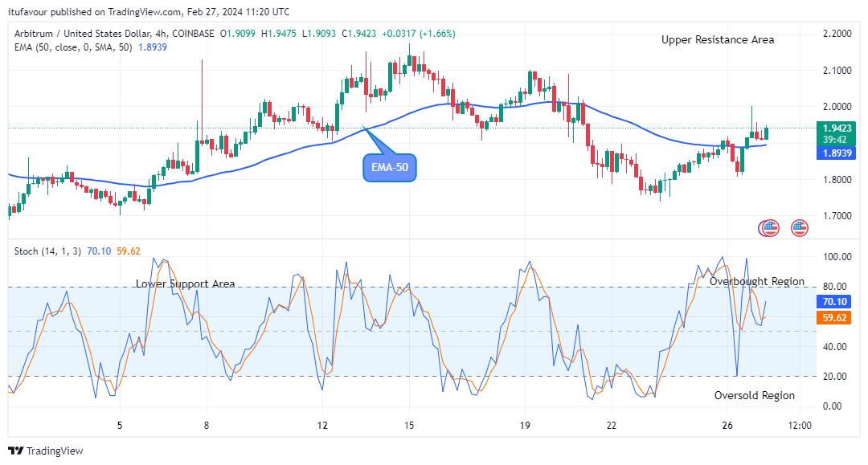
Task: Click the 2.2000 price axis label
Action: [837, 34]
